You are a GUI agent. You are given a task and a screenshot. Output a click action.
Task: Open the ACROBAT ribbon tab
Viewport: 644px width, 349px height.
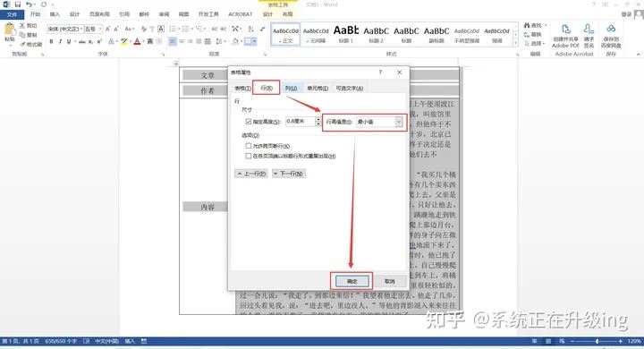(x=241, y=14)
